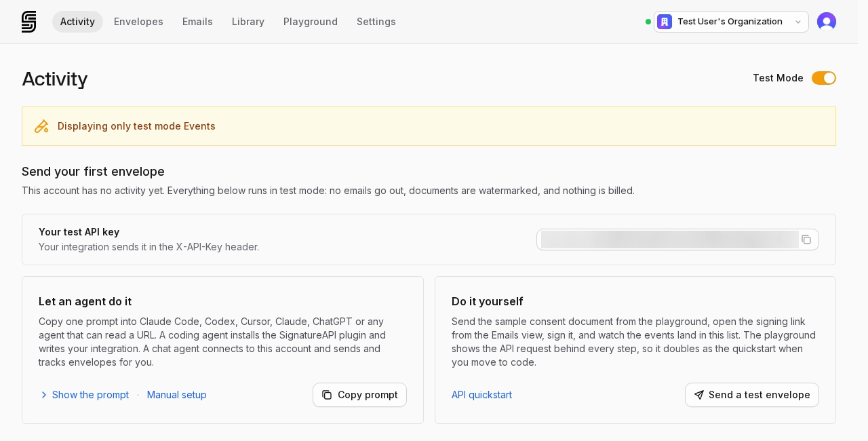This screenshot has width=868, height=441.
Task: Copy the test API key with copy icon
Action: pos(806,239)
